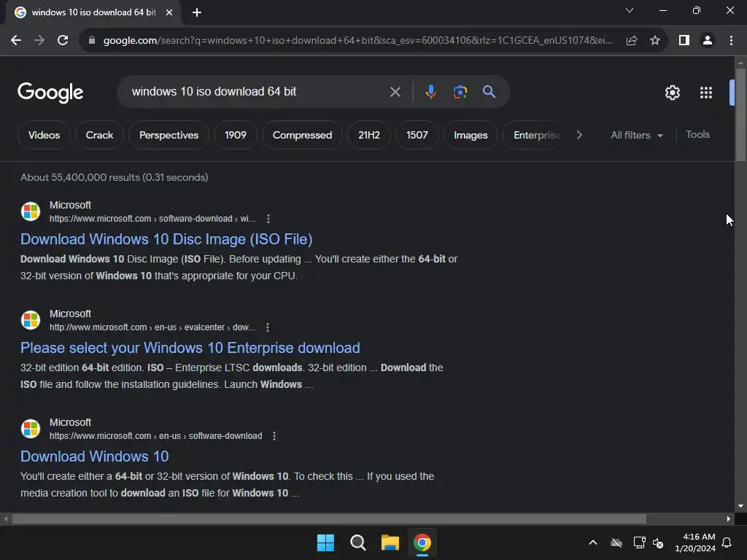This screenshot has height=560, width=747.
Task: Open a new browser tab
Action: coord(197,12)
